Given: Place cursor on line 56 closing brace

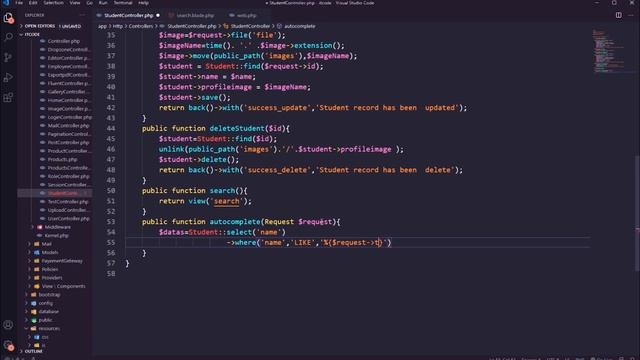Looking at the screenshot, I should tap(144, 253).
